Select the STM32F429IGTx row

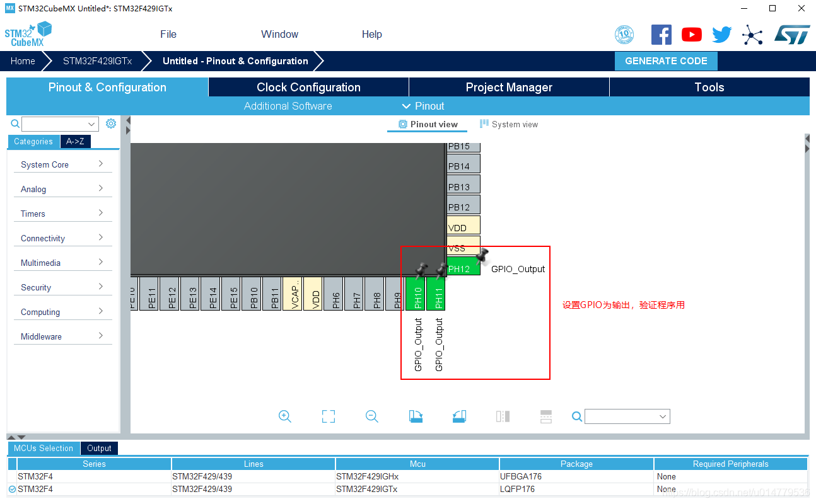(407, 489)
